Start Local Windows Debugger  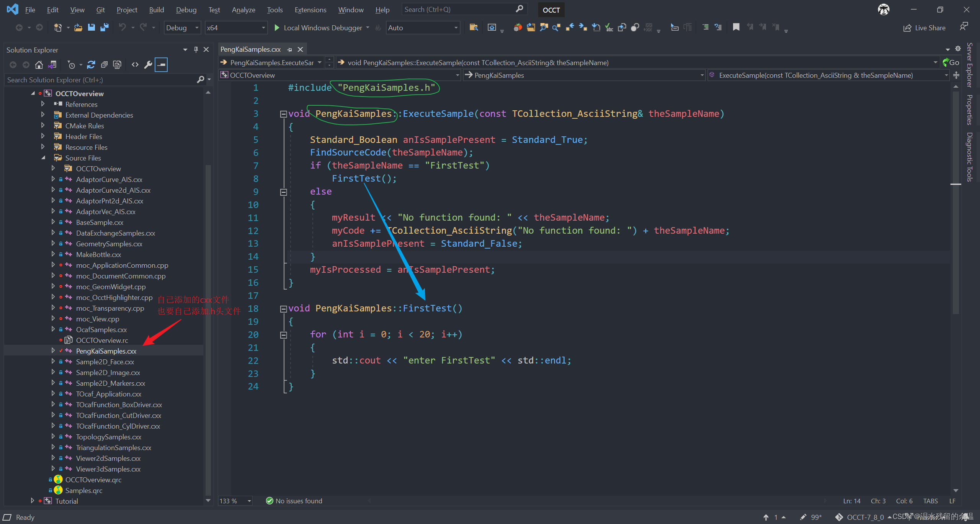[318, 28]
